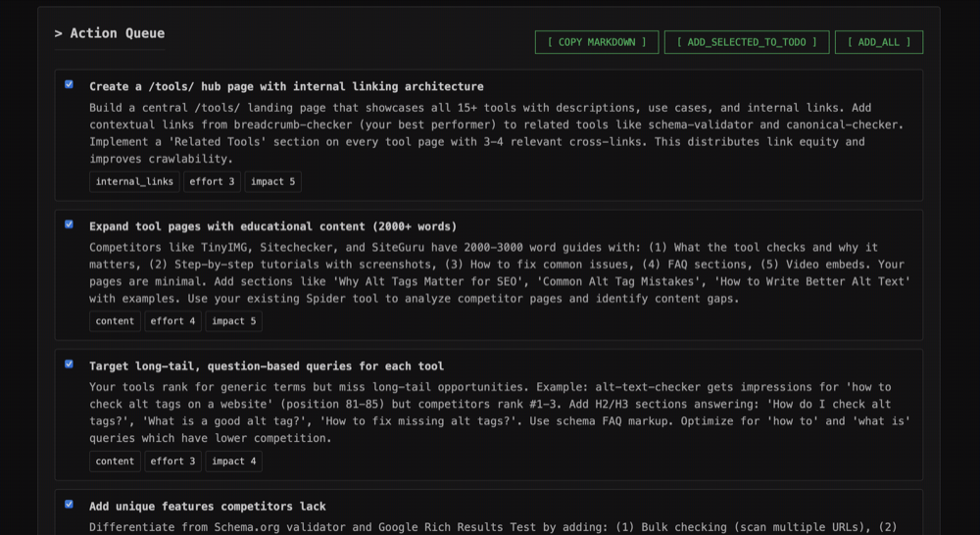Click the internal_links tag

134,181
